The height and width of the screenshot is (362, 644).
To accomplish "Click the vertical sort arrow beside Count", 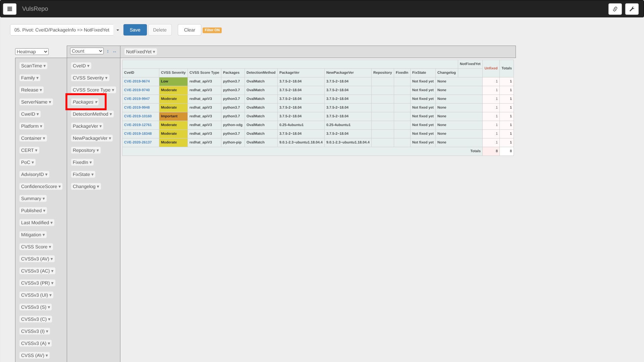I will point(108,51).
